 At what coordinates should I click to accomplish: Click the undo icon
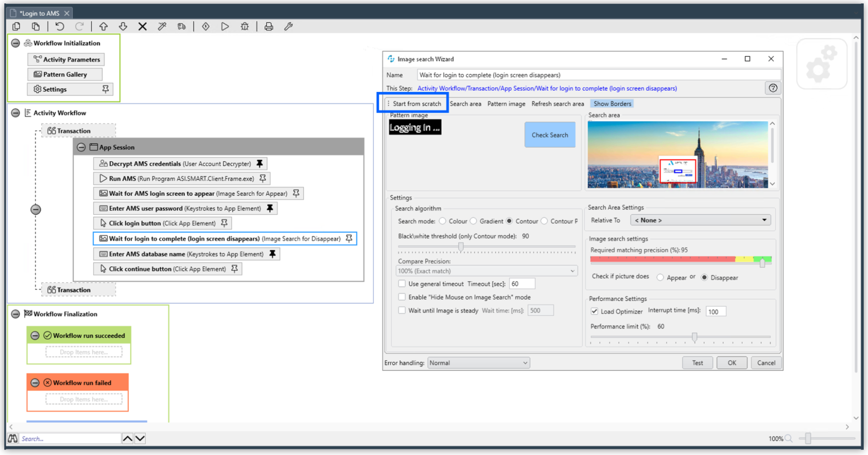coord(60,27)
